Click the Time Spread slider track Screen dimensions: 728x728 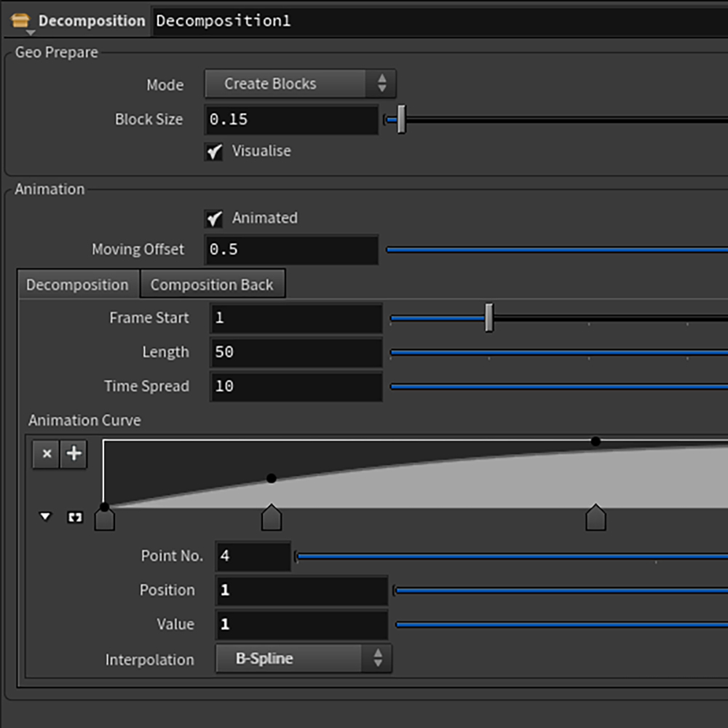[x=559, y=387]
